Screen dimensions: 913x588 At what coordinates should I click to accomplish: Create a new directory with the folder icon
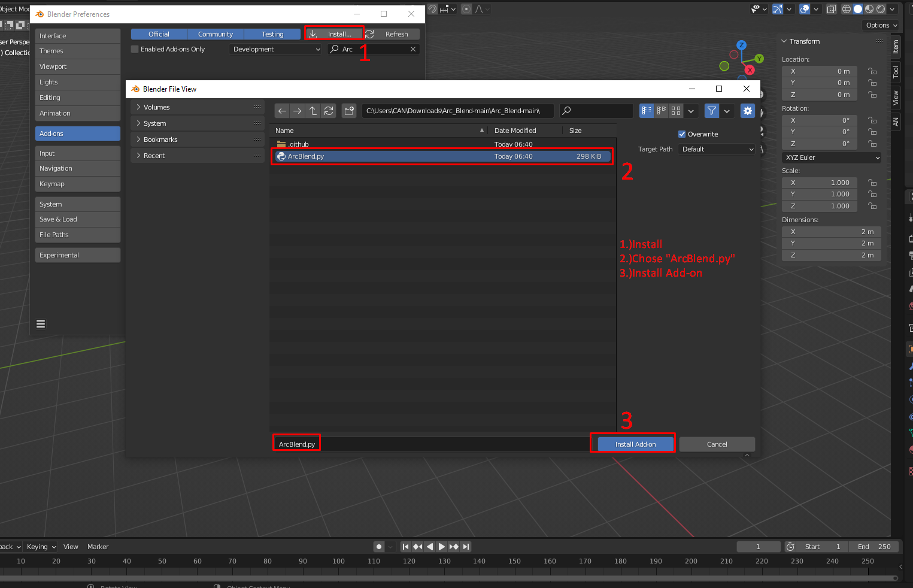349,111
